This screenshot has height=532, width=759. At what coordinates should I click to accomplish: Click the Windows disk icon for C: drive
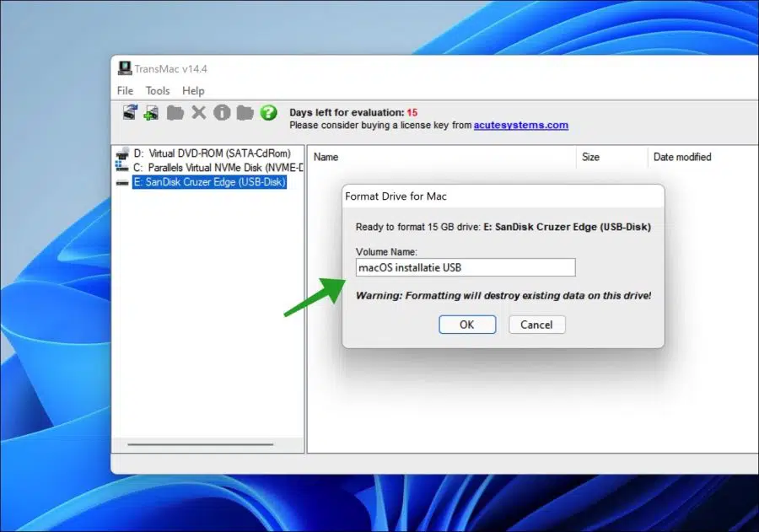[x=121, y=167]
